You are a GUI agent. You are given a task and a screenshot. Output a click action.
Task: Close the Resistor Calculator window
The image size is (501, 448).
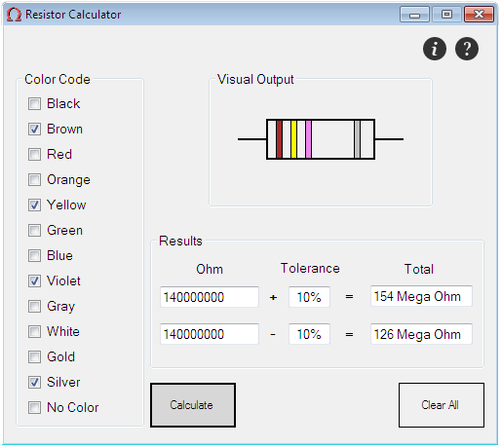pyautogui.click(x=480, y=15)
